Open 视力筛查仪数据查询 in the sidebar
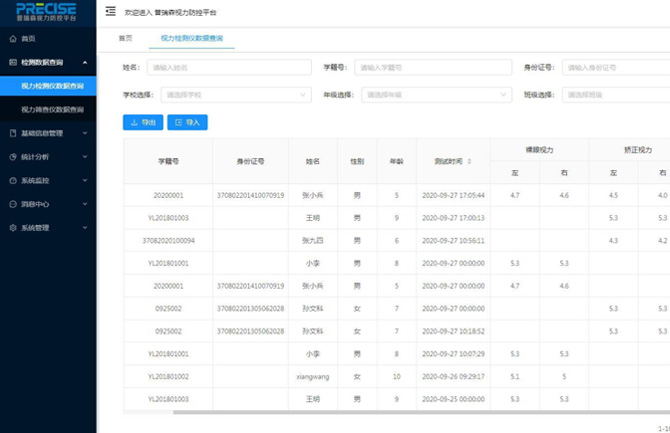Image resolution: width=670 pixels, height=433 pixels. (x=53, y=109)
